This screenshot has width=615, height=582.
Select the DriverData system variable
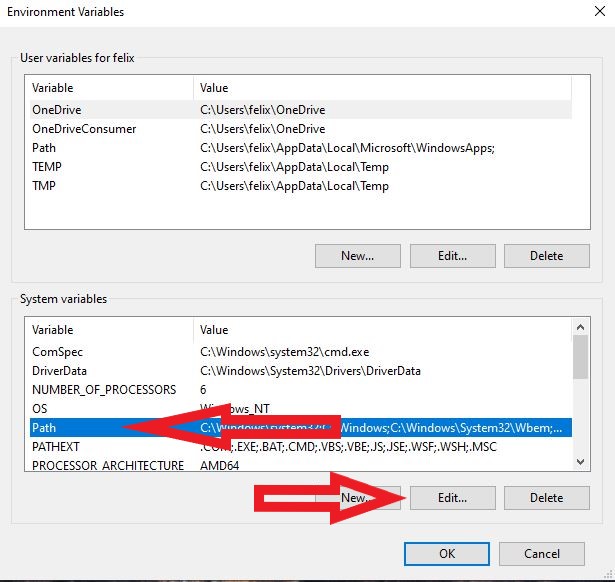tap(61, 371)
